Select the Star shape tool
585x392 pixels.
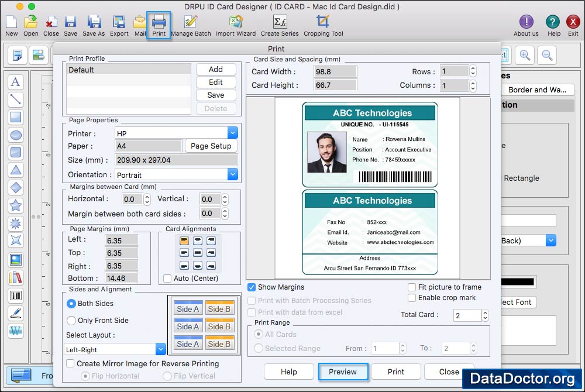point(16,205)
